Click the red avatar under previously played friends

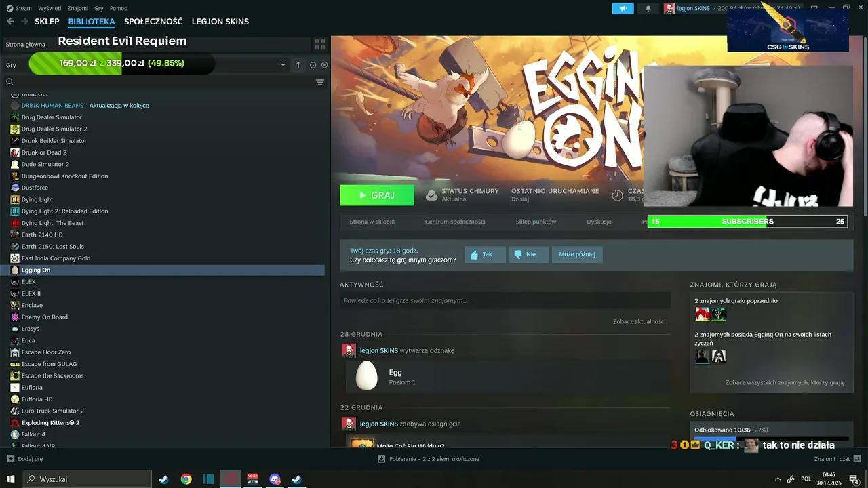pyautogui.click(x=702, y=314)
